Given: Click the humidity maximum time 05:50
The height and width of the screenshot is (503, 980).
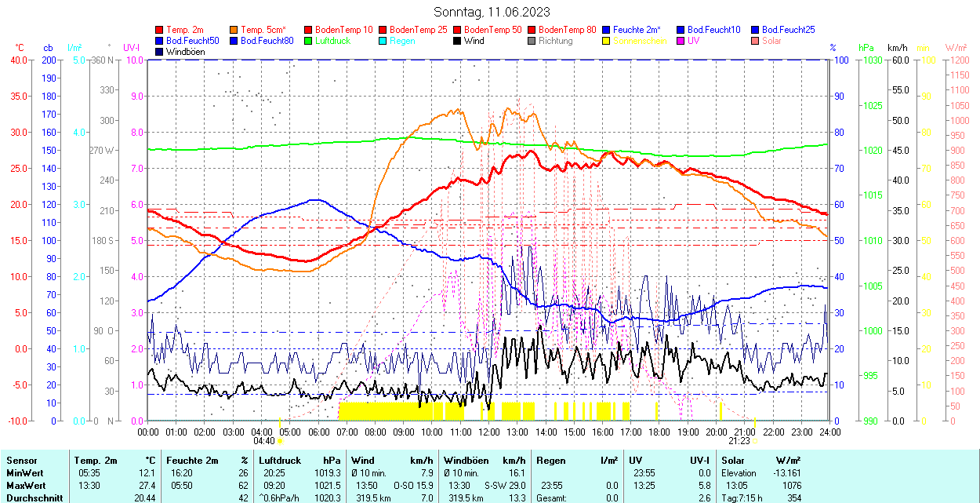Looking at the screenshot, I should [180, 486].
